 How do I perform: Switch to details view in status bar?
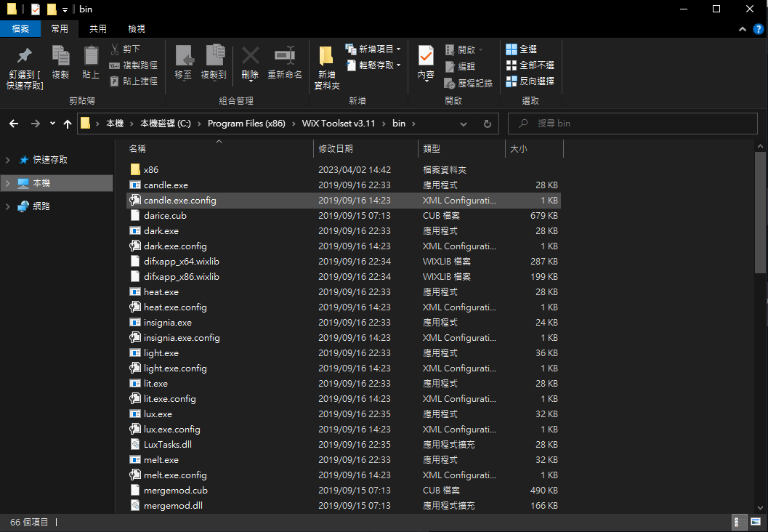point(739,523)
